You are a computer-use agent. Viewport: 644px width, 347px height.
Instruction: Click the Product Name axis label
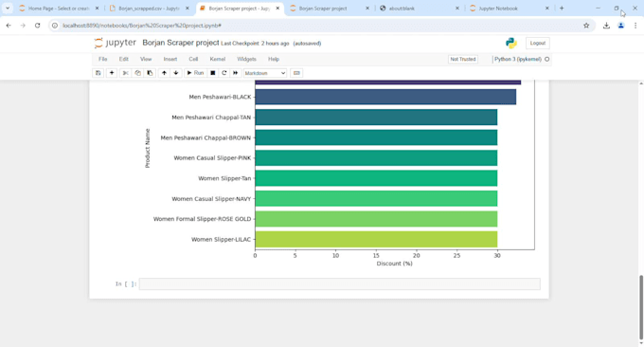point(148,149)
